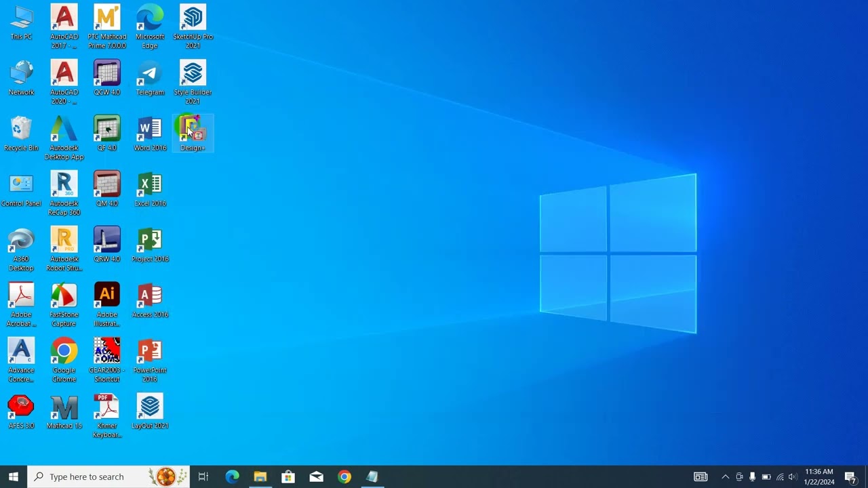The image size is (868, 488).
Task: Open the Wi-Fi network tray icon
Action: (780, 477)
